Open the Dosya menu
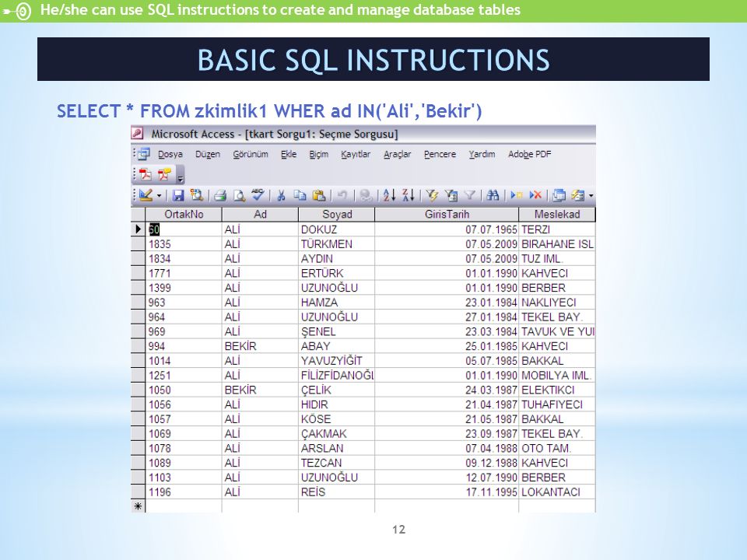747x560 pixels. (170, 154)
